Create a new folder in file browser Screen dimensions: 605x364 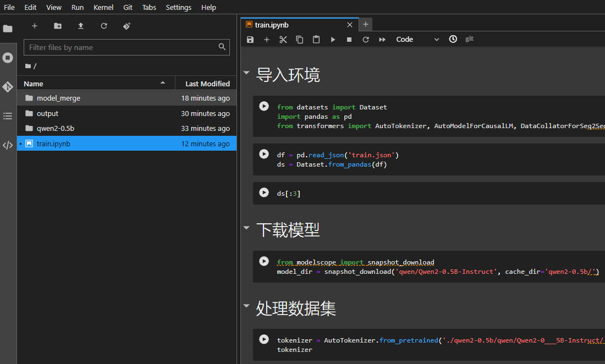point(58,26)
